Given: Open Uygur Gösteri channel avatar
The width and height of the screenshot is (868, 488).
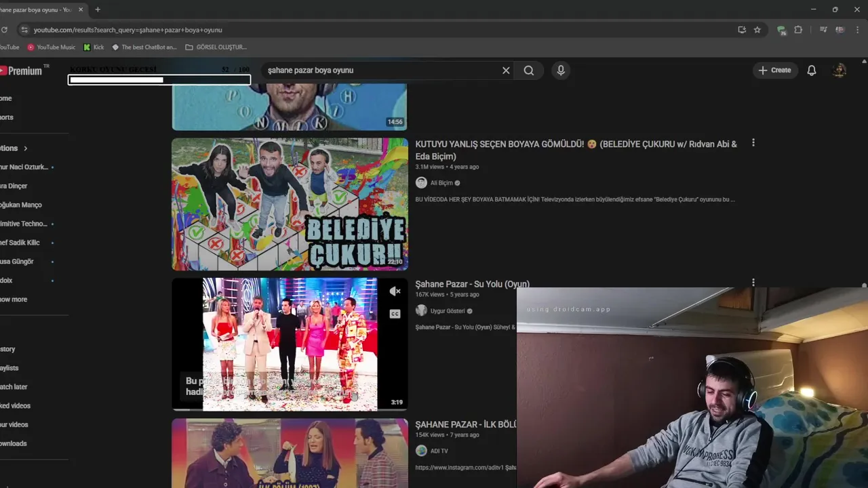Looking at the screenshot, I should coord(421,310).
